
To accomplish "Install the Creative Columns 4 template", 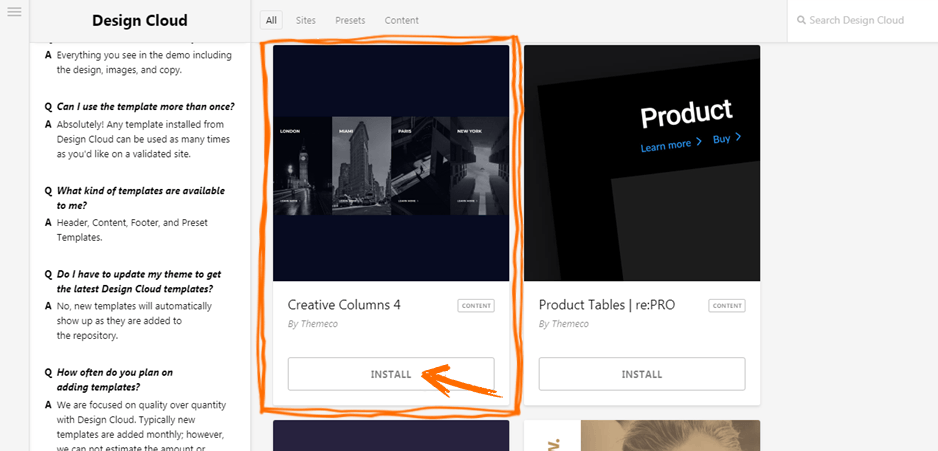I will point(391,374).
